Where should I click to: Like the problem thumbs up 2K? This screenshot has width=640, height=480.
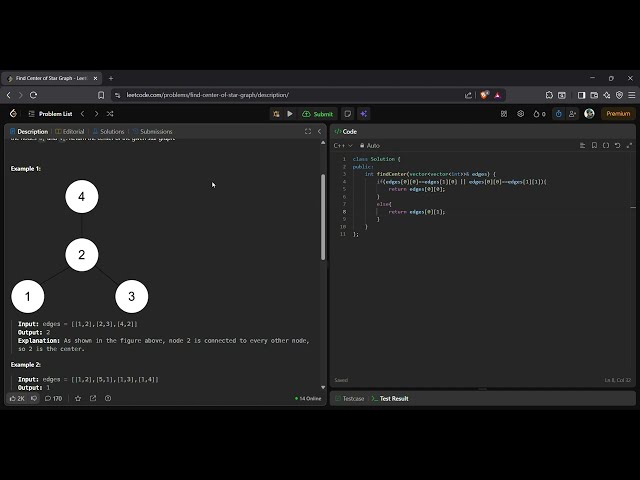coord(17,398)
